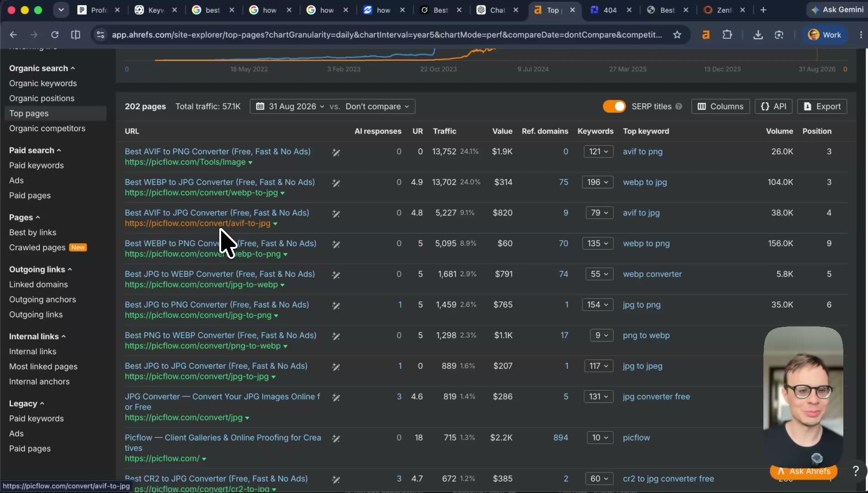The height and width of the screenshot is (493, 868).
Task: Switch to the 404 browser tab
Action: click(x=609, y=10)
